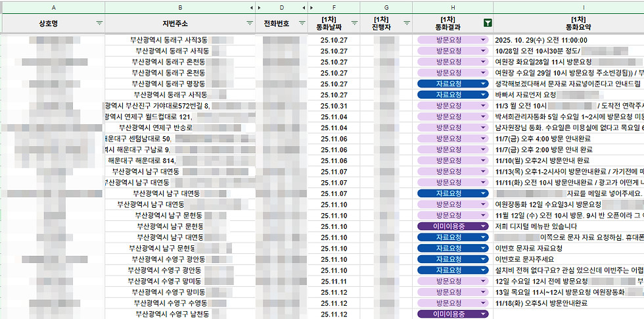Open 방문요청 dropdown for 2025. 10. 29(수) row

click(x=484, y=40)
